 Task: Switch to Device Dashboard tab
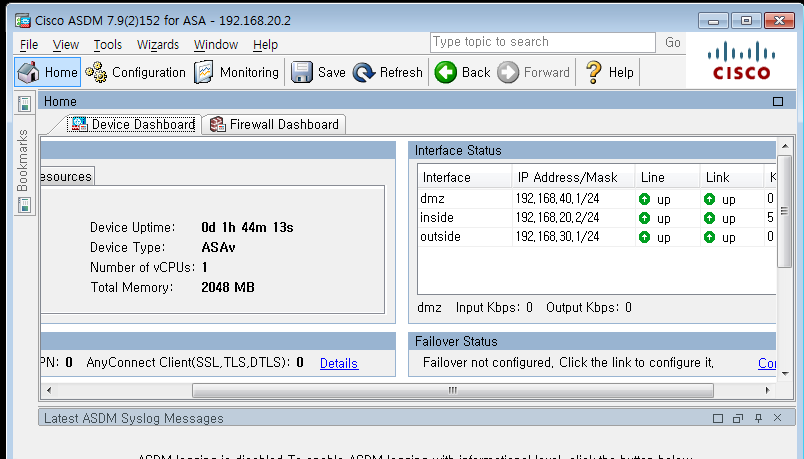pos(133,124)
